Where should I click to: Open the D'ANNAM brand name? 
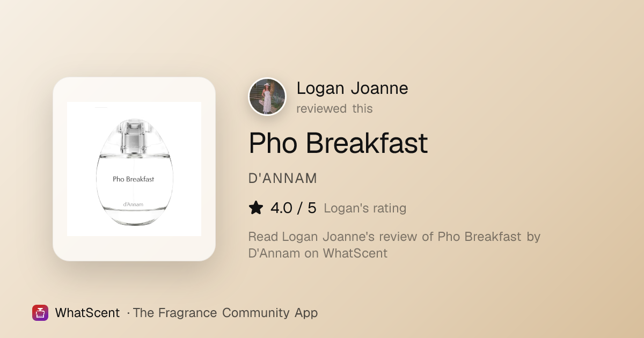[x=283, y=178]
